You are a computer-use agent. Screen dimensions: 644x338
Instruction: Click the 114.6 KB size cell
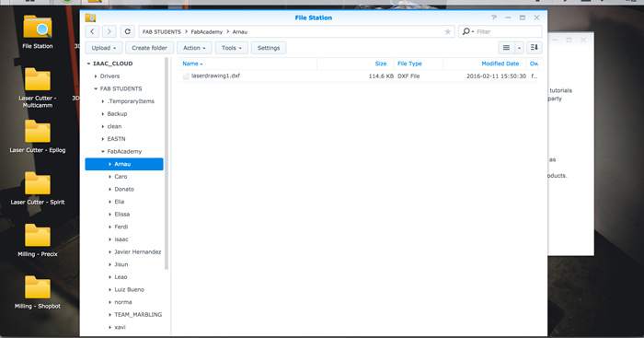coord(381,76)
